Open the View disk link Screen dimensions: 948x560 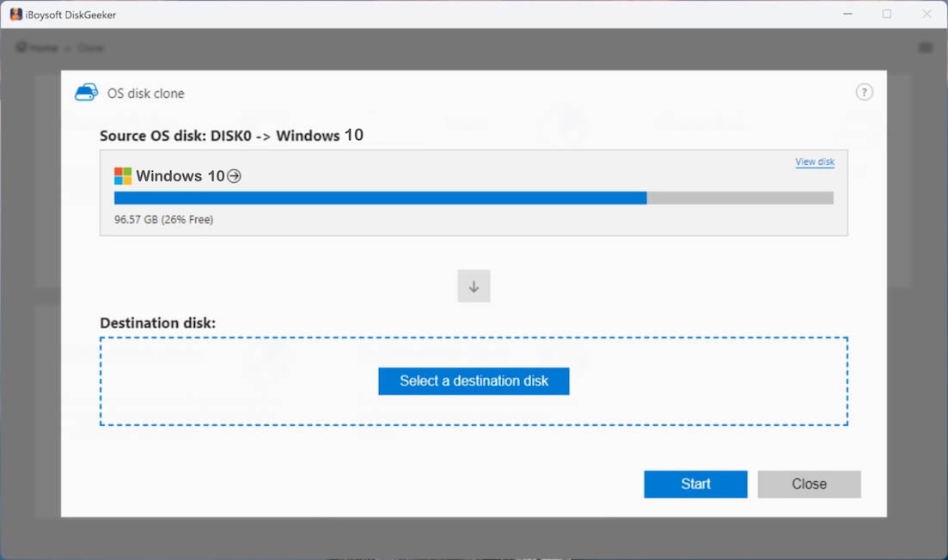(814, 161)
